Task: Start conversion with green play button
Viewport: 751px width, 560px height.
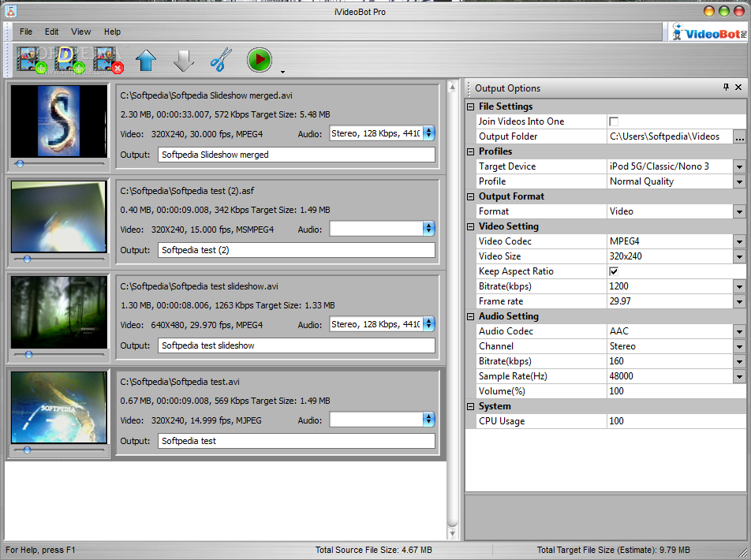Action: tap(259, 60)
